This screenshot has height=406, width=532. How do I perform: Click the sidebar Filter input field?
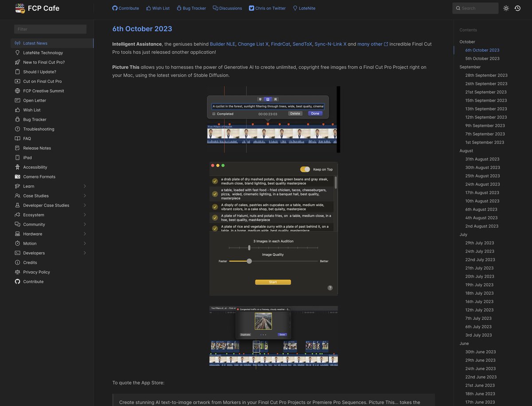pyautogui.click(x=50, y=29)
